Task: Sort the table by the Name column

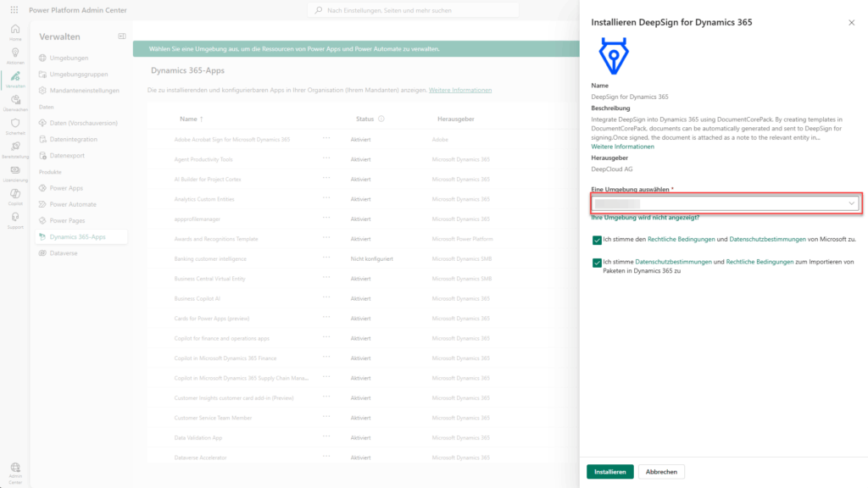Action: pos(192,119)
